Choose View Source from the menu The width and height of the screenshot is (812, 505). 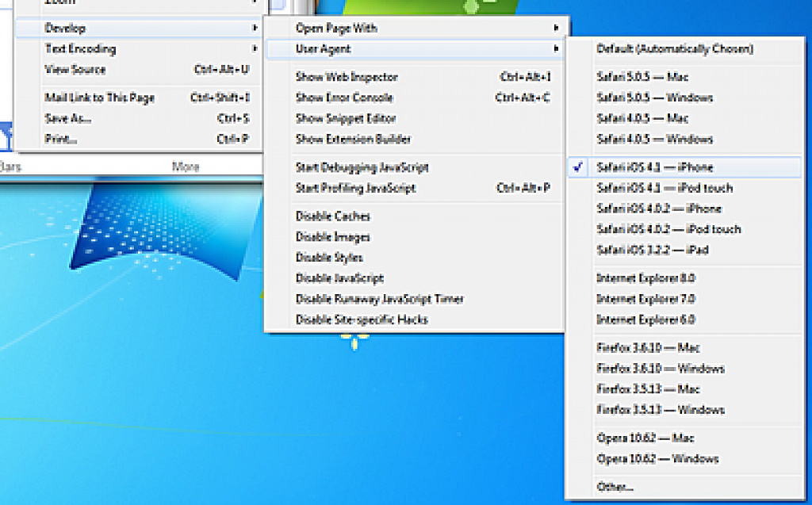(x=138, y=70)
